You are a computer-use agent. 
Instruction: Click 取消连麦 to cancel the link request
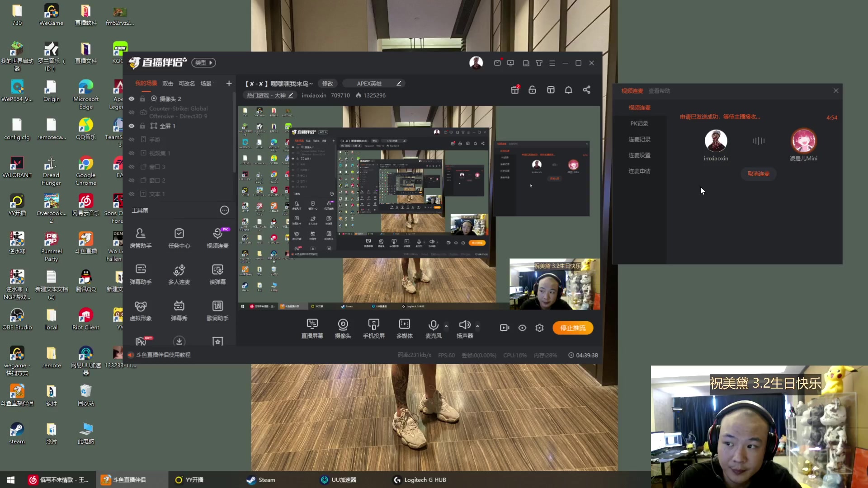click(758, 174)
